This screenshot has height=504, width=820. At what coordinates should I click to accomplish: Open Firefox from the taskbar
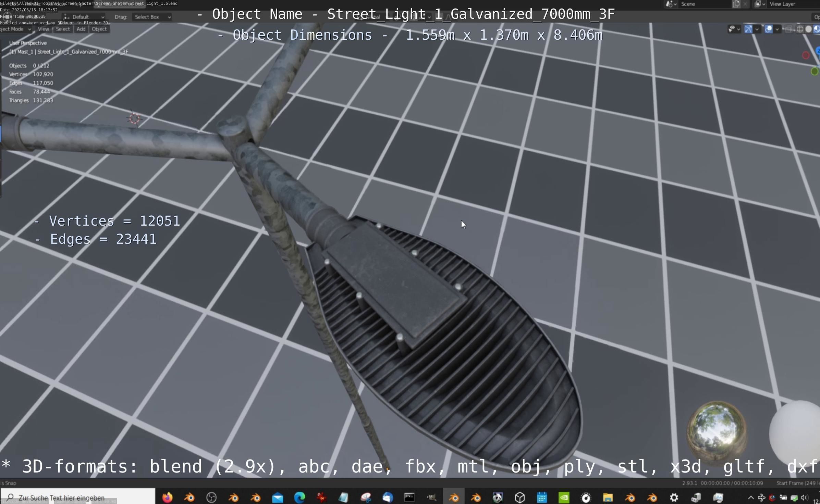(x=167, y=497)
